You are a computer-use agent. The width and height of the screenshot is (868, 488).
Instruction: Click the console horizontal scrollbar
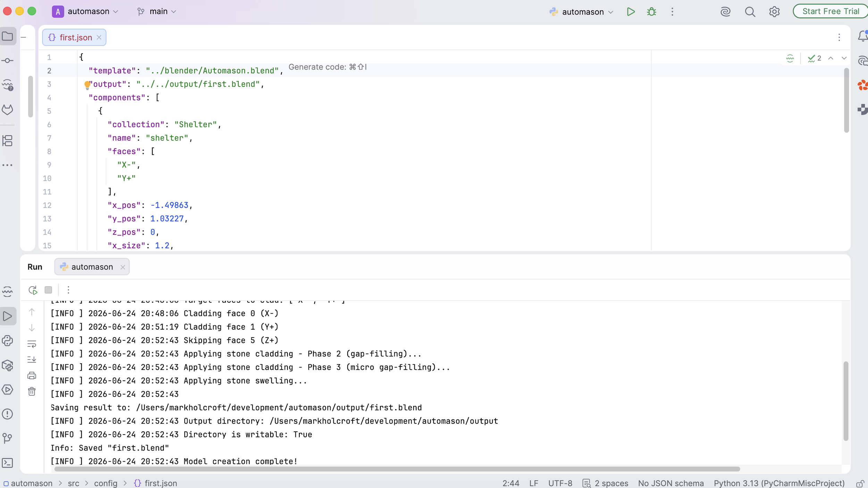click(x=397, y=469)
